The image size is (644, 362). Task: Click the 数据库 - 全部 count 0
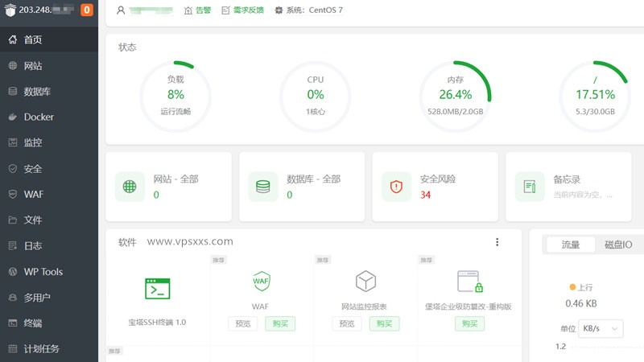pyautogui.click(x=290, y=195)
